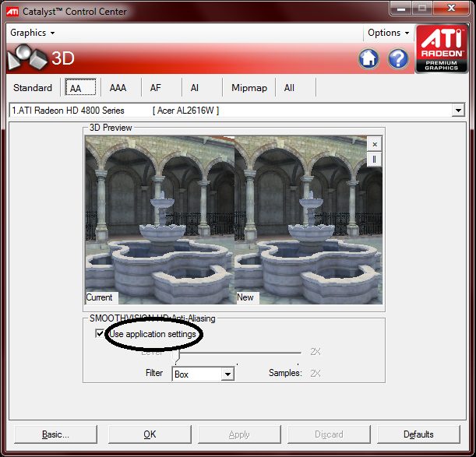Screen dimensions: 476x457
Task: Expand the Filter Box combo box
Action: [x=227, y=374]
